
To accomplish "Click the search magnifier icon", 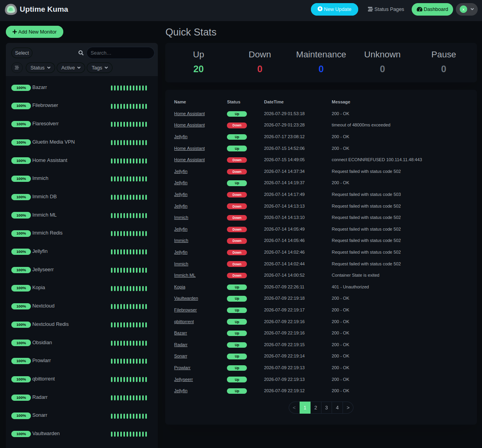I will click(81, 53).
